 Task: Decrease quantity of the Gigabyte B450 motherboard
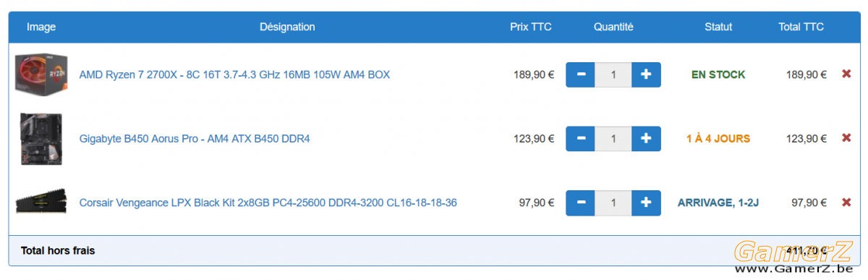point(580,138)
